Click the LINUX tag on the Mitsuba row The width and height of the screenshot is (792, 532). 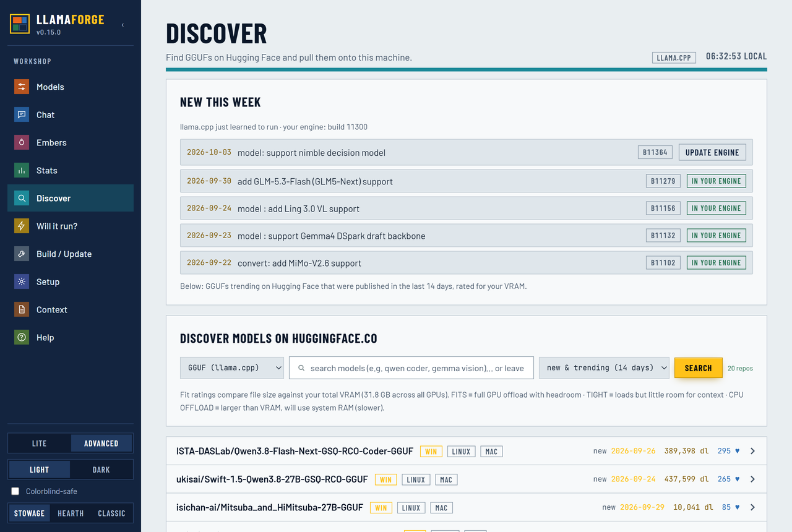point(411,508)
